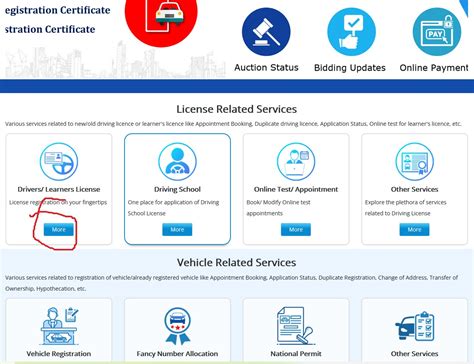
Task: Open the Online Payment PAY icon
Action: 437,32
